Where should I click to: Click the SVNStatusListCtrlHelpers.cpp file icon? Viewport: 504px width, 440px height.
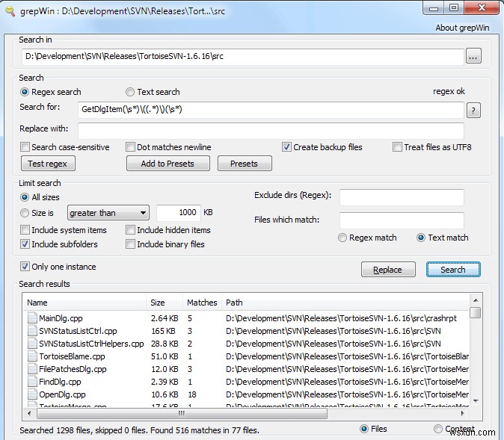click(x=32, y=344)
